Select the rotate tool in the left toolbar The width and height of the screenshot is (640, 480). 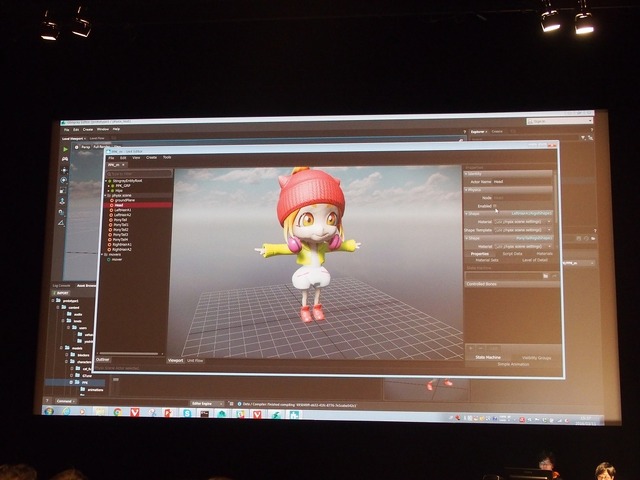(x=64, y=180)
